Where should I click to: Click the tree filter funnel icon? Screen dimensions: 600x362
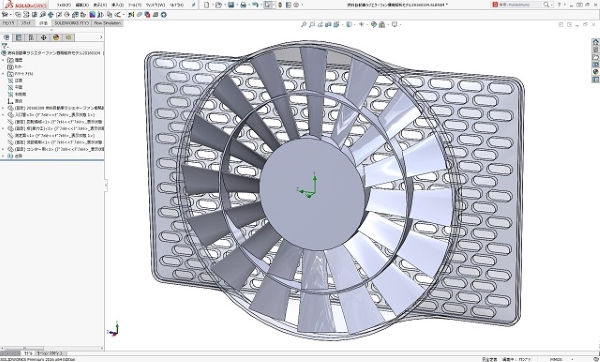[x=4, y=46]
